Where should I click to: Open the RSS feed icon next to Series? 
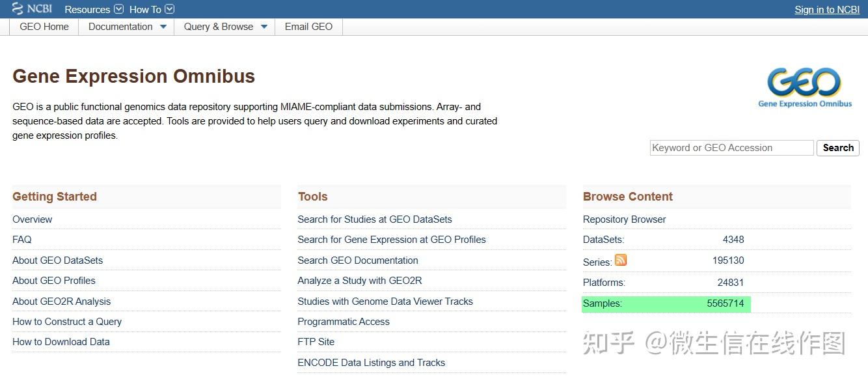tap(621, 260)
